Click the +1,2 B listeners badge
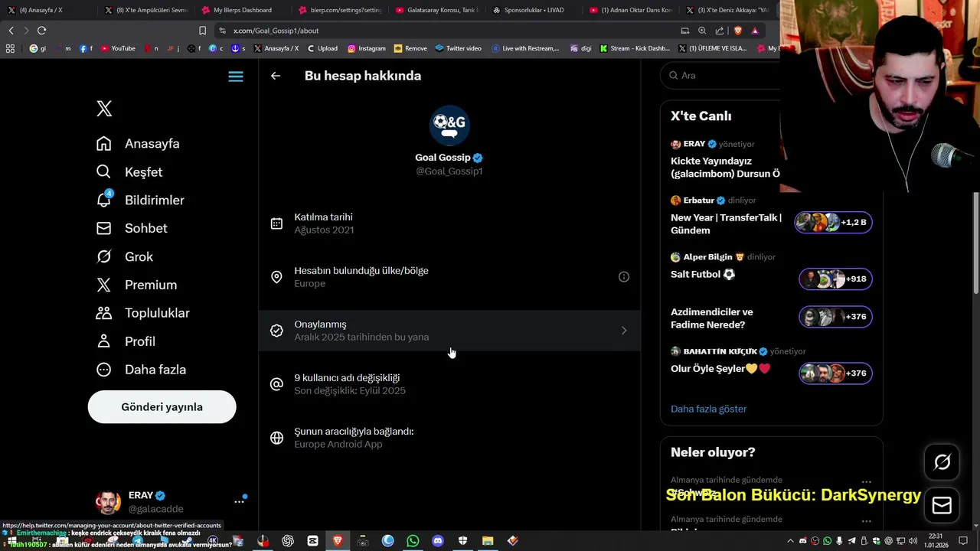The height and width of the screenshot is (551, 980). click(x=833, y=222)
